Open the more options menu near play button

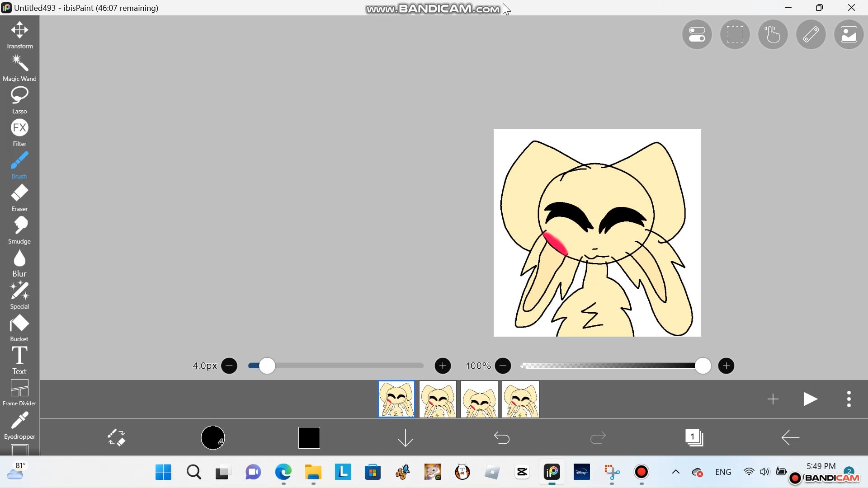849,399
